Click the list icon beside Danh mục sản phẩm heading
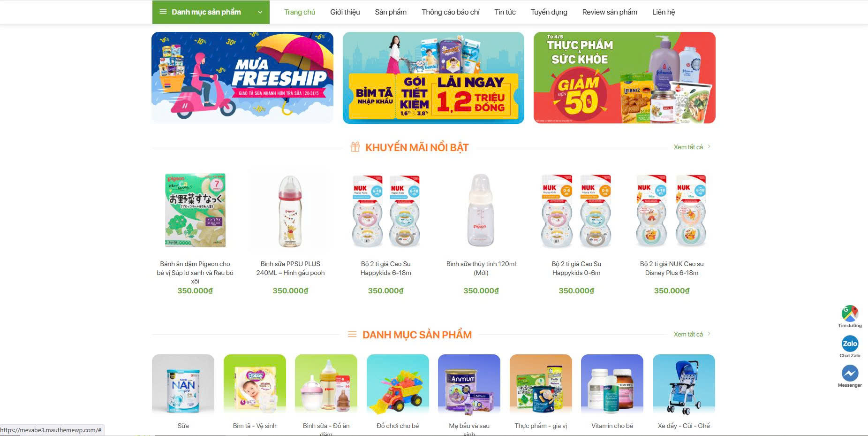 352,334
